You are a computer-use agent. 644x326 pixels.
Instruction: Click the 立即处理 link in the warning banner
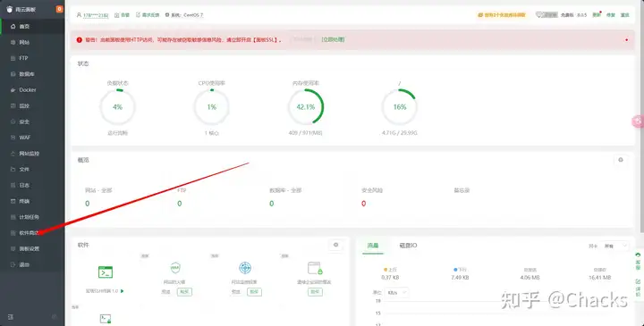tap(333, 40)
